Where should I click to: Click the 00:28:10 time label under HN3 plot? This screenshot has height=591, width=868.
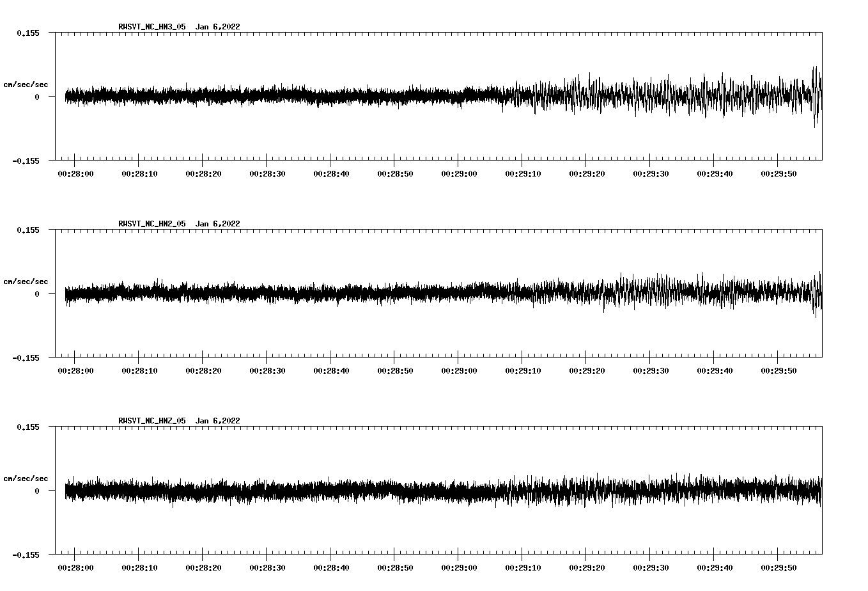tap(139, 174)
